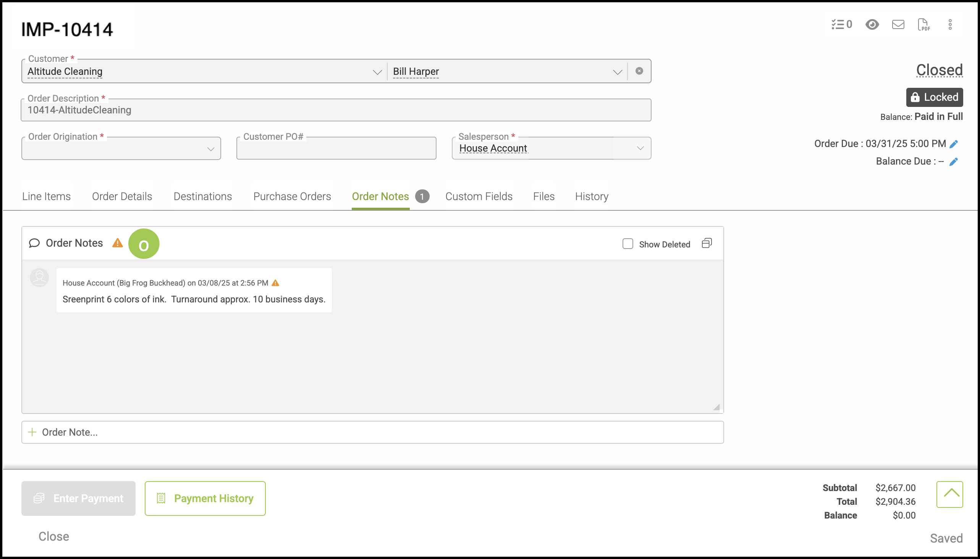
Task: Edit Balance Due date pencil icon
Action: pos(954,162)
